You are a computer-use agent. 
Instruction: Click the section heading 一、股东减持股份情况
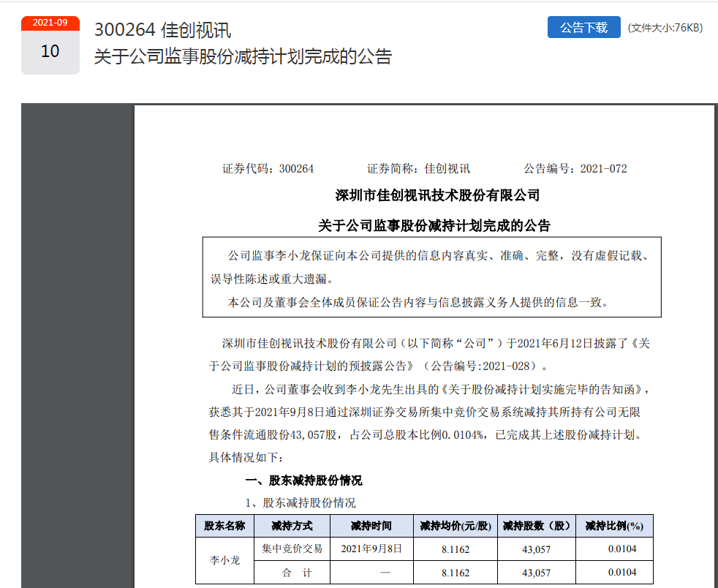click(303, 480)
